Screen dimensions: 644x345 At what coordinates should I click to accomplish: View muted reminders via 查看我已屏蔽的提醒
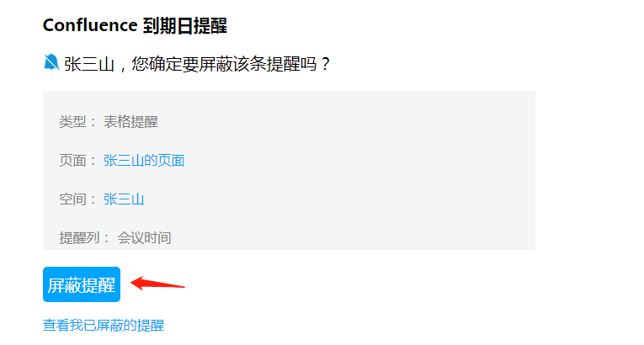tap(103, 326)
